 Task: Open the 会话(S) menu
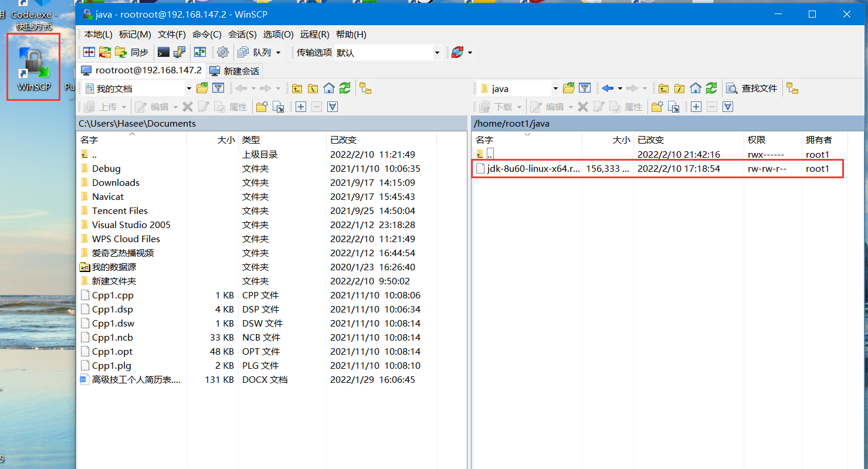[x=243, y=34]
